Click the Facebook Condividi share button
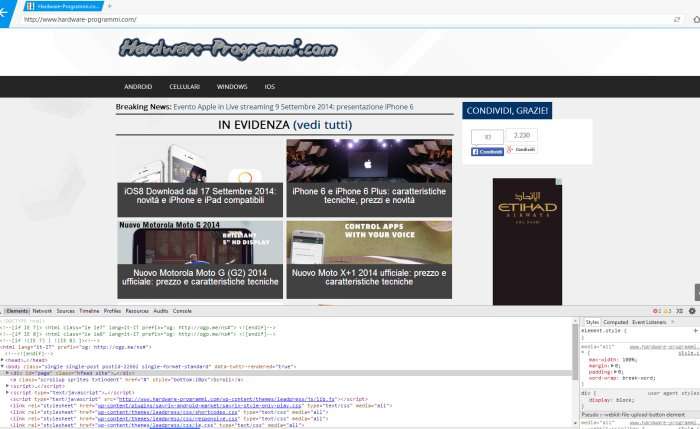This screenshot has width=700, height=429. point(487,151)
